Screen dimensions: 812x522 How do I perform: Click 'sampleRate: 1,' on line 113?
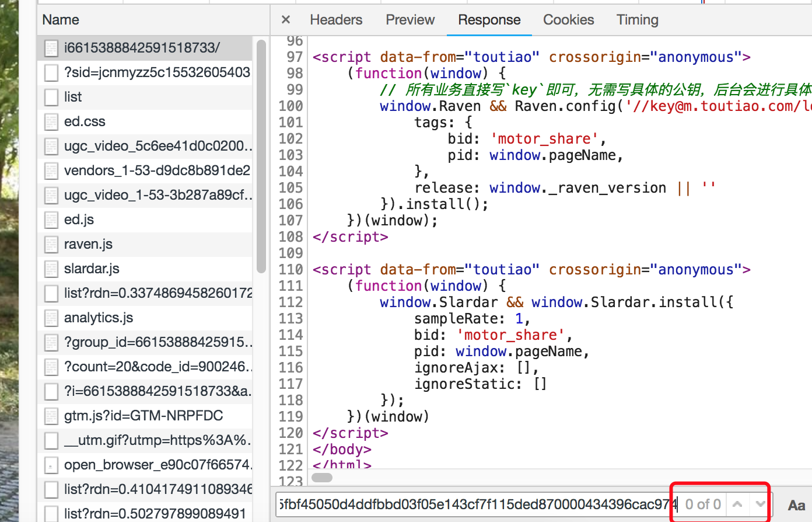coord(473,319)
